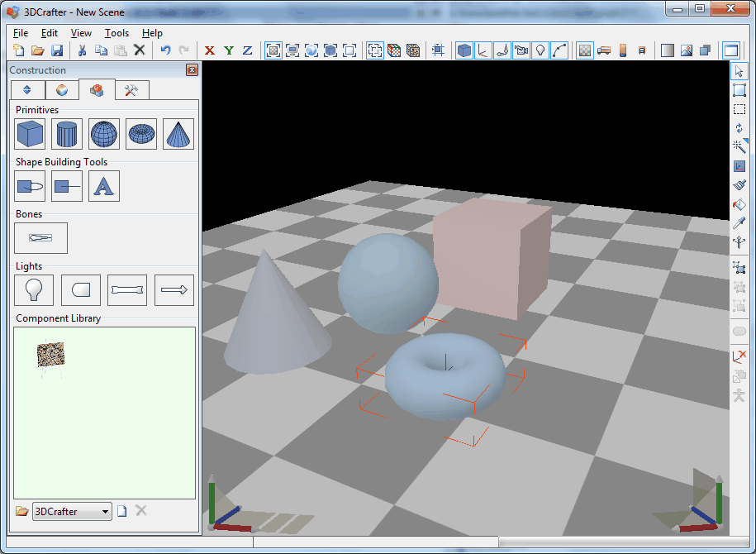Switch to the first Construction tab with blue arrows

pyautogui.click(x=27, y=90)
